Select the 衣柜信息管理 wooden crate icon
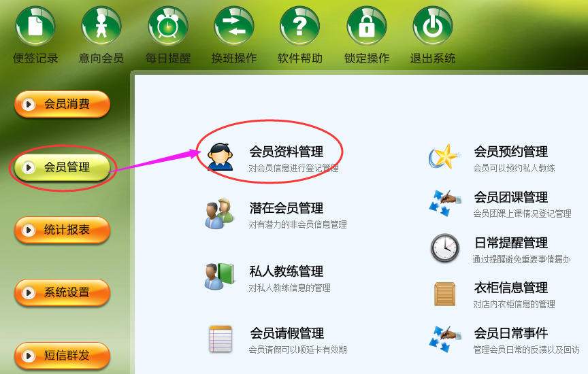Image resolution: width=588 pixels, height=374 pixels. coord(445,294)
